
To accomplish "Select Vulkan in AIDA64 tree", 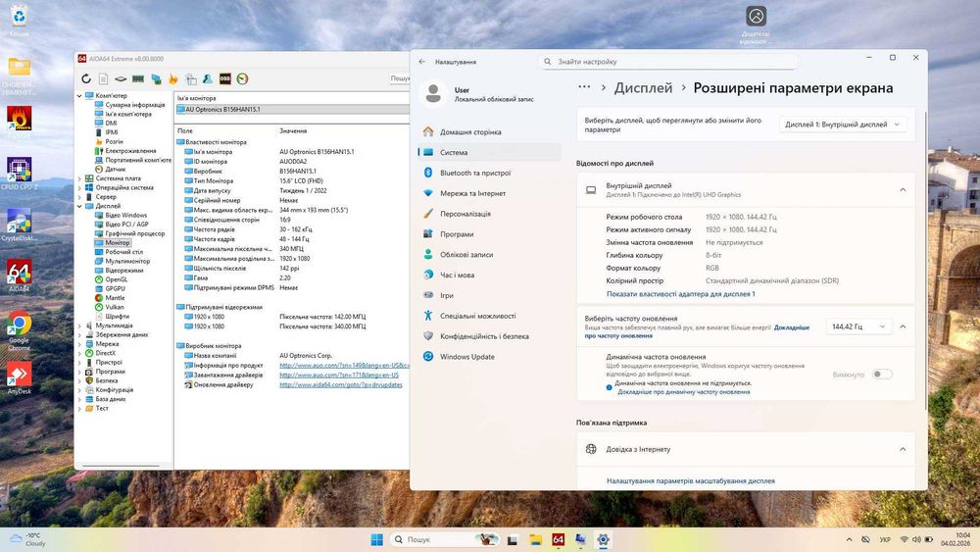I will [115, 307].
